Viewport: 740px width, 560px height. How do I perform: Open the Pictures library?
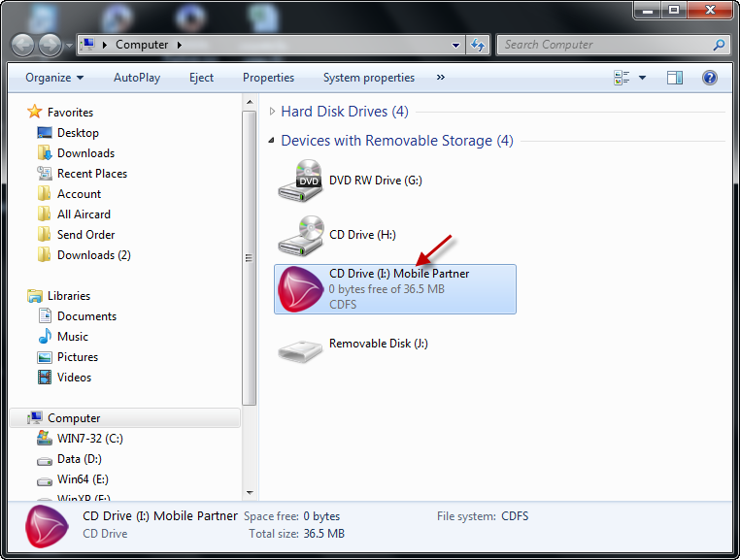(x=78, y=357)
